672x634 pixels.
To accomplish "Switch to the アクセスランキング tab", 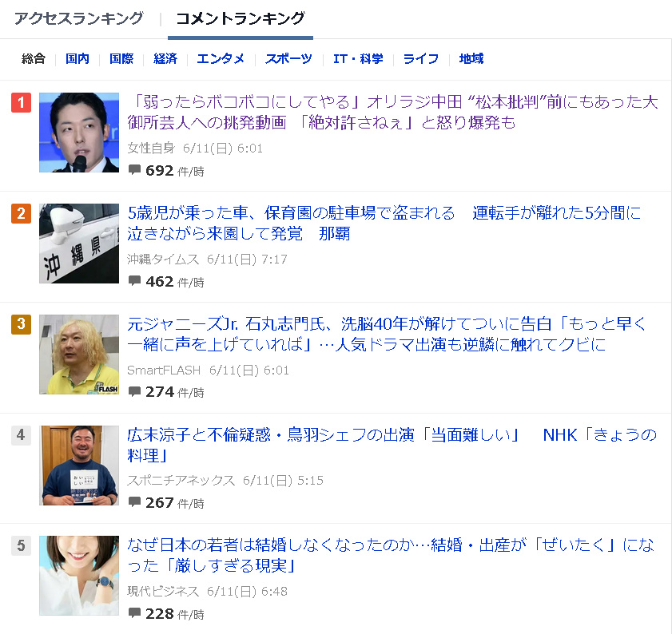I will (x=79, y=18).
